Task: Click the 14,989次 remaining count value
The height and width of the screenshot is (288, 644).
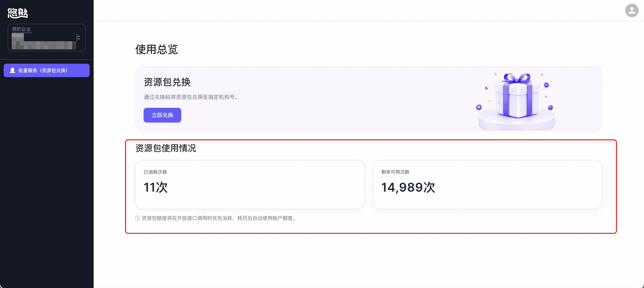Action: tap(408, 187)
